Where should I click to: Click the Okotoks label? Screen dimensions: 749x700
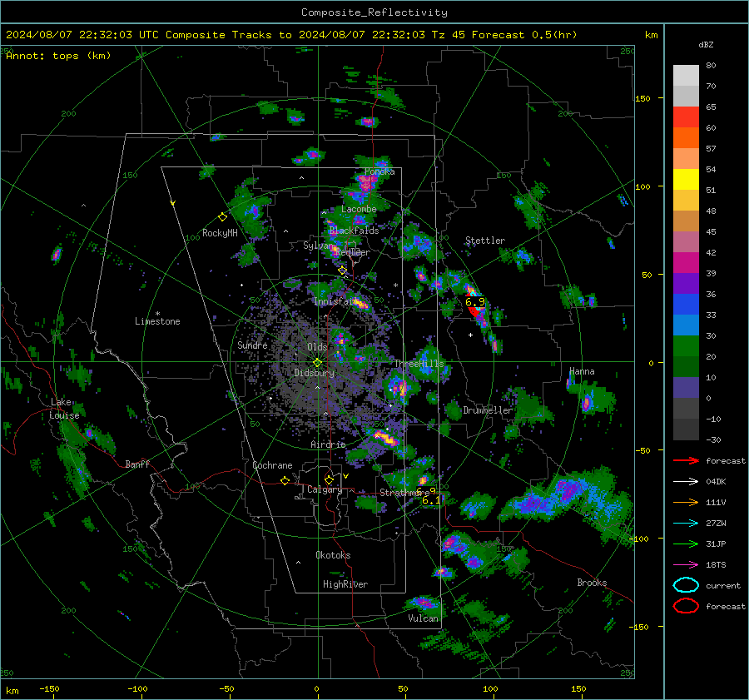[333, 555]
